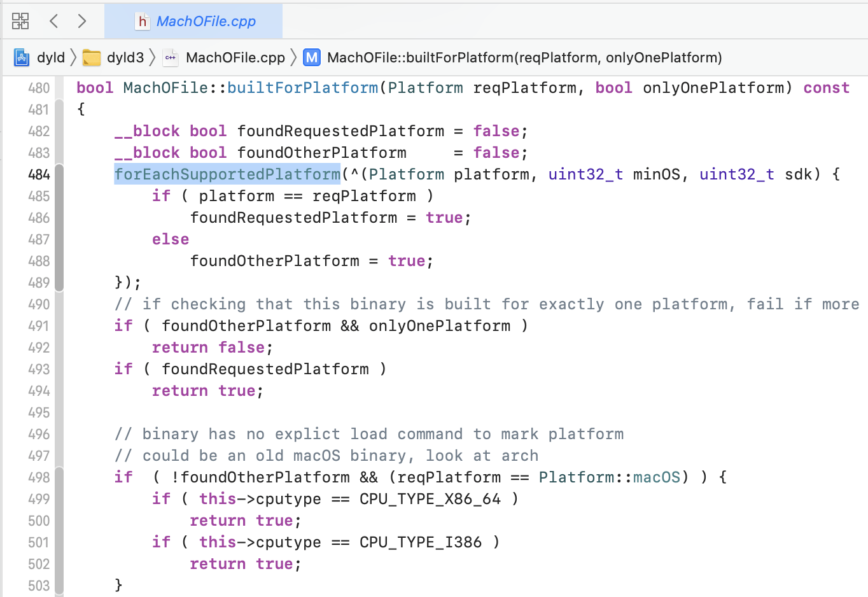Image resolution: width=868 pixels, height=597 pixels.
Task: Open the related items grid menu
Action: 20,21
